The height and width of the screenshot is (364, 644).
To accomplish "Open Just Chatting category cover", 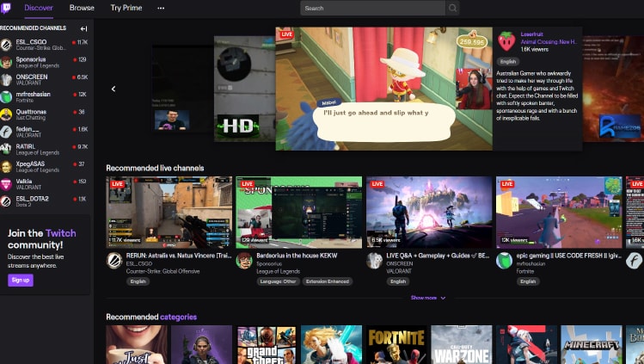I will coord(137,345).
